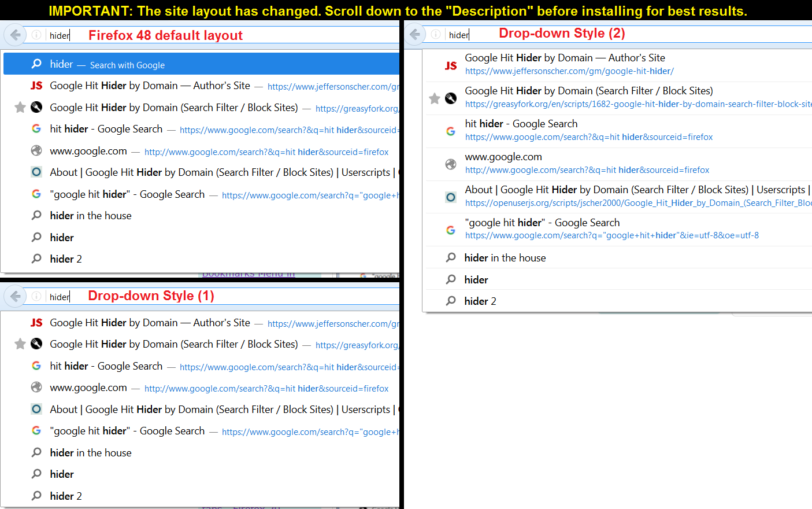The image size is (812, 509).
Task: Open google.com search URL ending utf-8, Style (2)
Action: tap(612, 235)
